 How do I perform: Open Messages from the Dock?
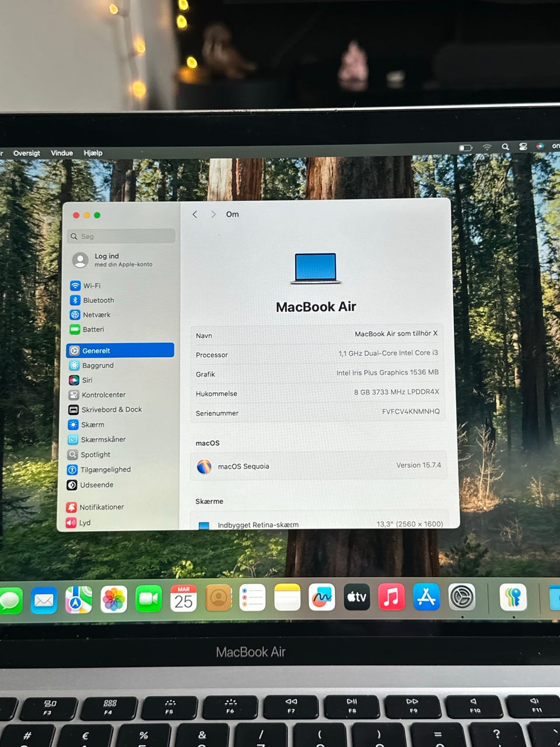click(10, 601)
